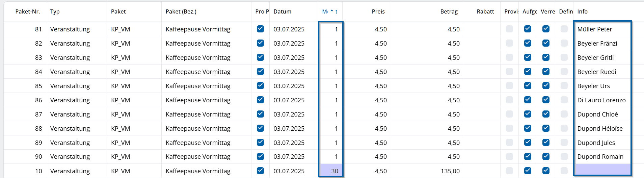The height and width of the screenshot is (178, 644).
Task: Check the Defin checkbox in row 83
Action: pyautogui.click(x=564, y=57)
